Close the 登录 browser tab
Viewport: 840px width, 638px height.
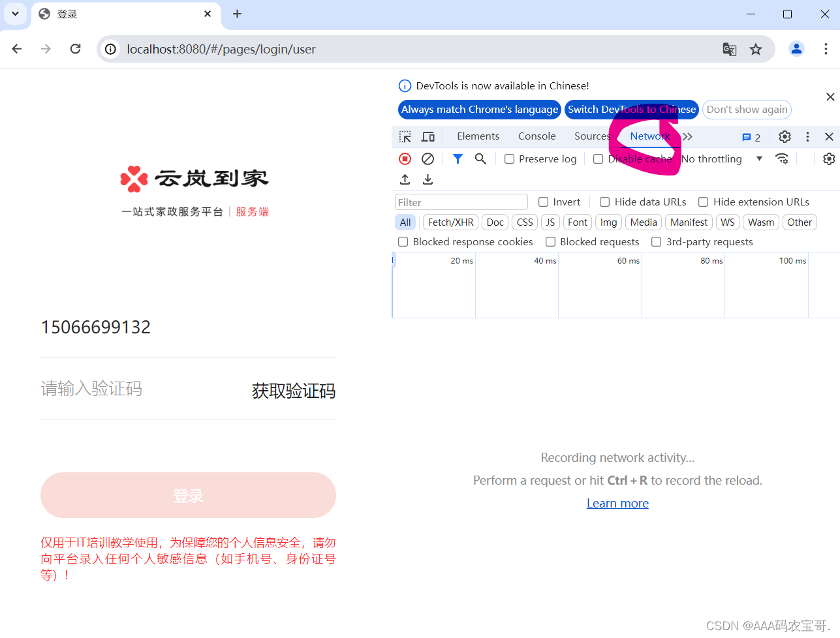pyautogui.click(x=208, y=14)
